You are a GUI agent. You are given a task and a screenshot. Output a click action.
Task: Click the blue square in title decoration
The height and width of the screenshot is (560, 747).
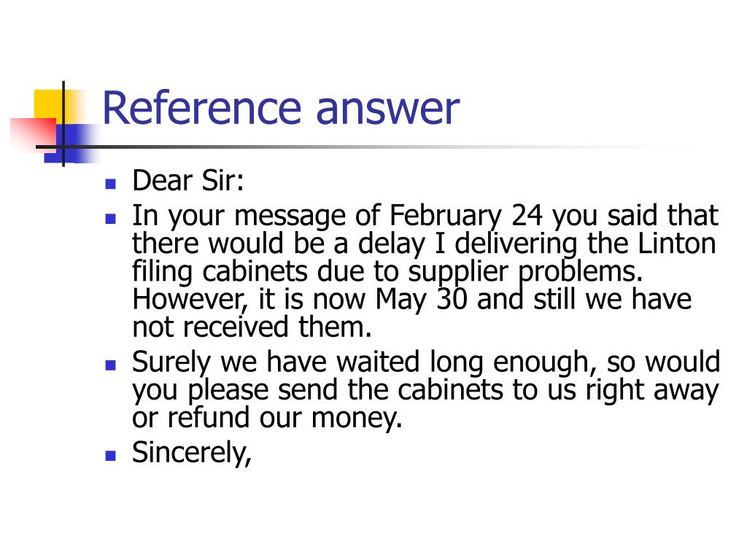[x=71, y=144]
